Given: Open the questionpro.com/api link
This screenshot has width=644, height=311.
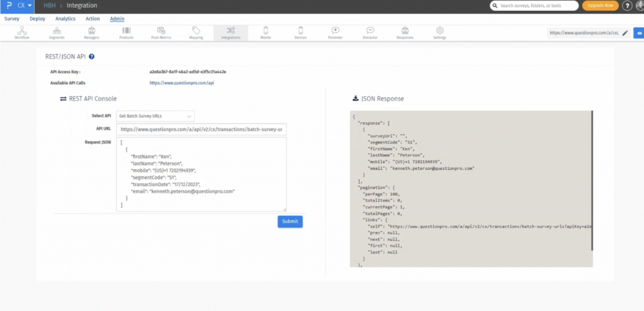Looking at the screenshot, I should (182, 82).
